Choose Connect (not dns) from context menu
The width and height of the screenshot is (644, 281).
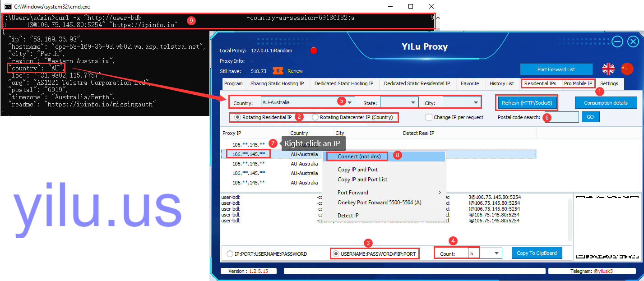pos(385,157)
